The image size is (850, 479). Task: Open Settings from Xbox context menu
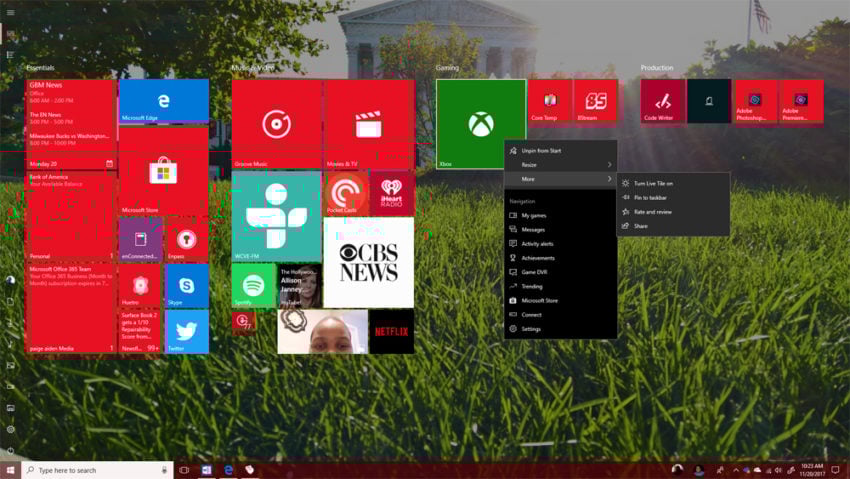(561, 329)
